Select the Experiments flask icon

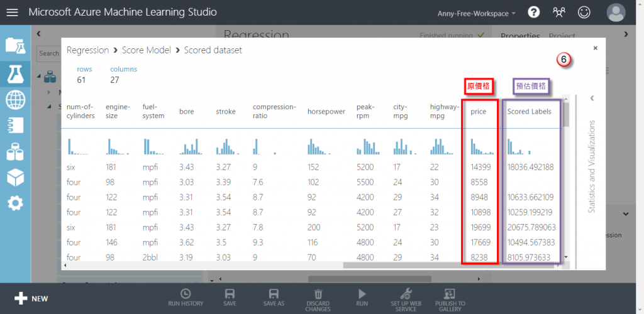coord(15,73)
